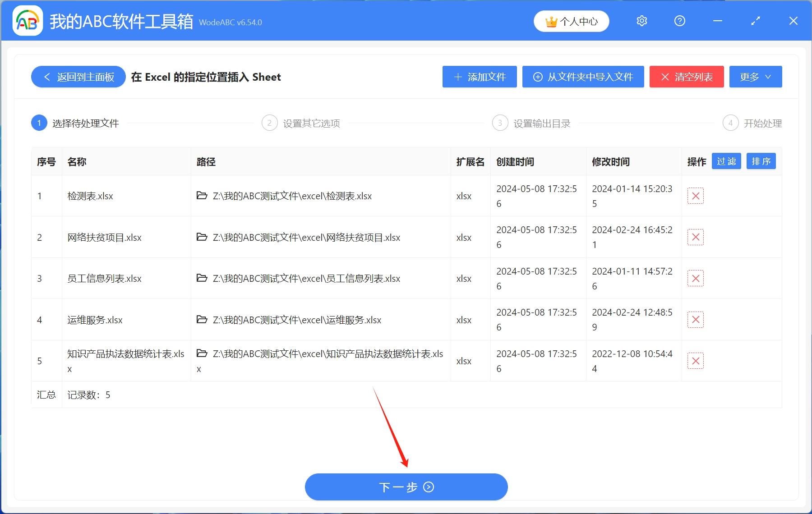
Task: Click the 序号 column header
Action: (x=46, y=162)
